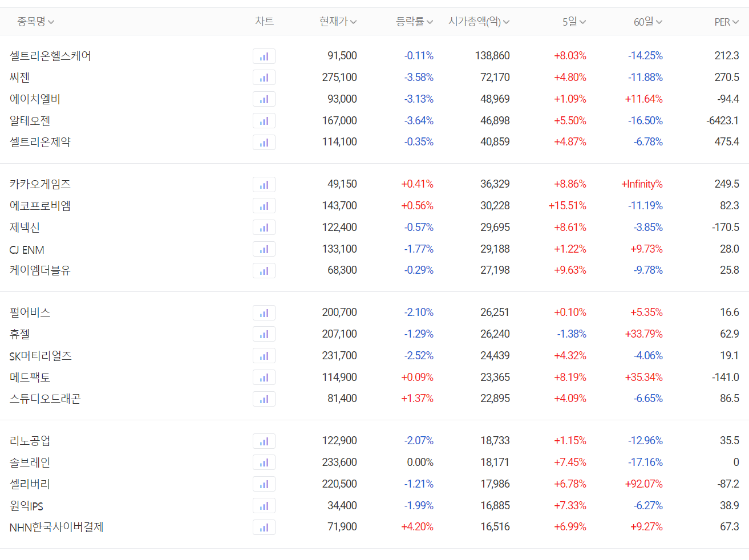Open stock 펄어비스
This screenshot has width=749, height=560.
pyautogui.click(x=30, y=313)
